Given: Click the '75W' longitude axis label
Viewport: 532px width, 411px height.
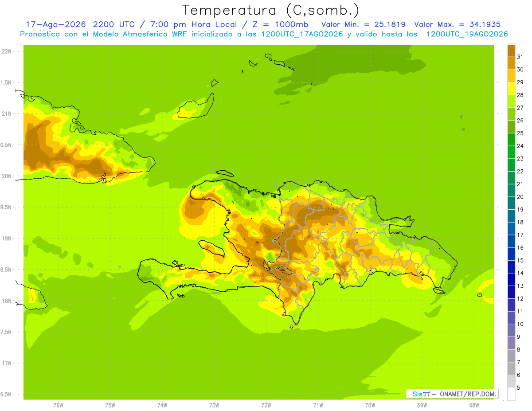Looking at the screenshot, I should (110, 405).
